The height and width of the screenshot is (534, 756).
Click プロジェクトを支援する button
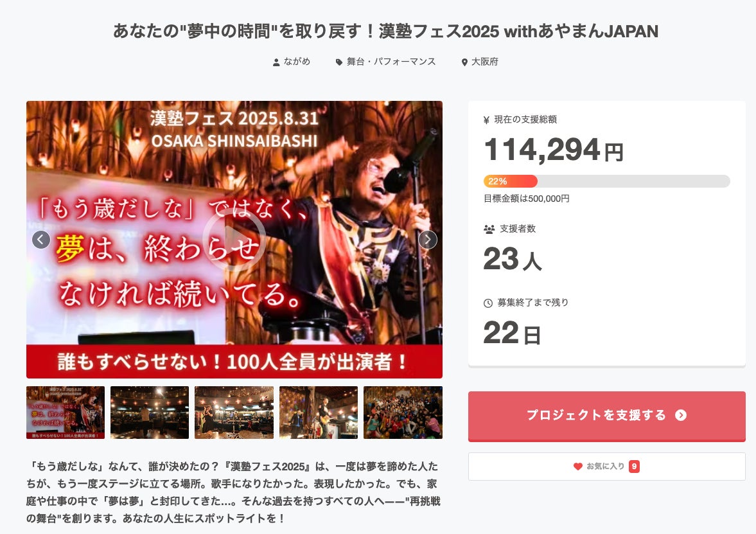(x=606, y=416)
